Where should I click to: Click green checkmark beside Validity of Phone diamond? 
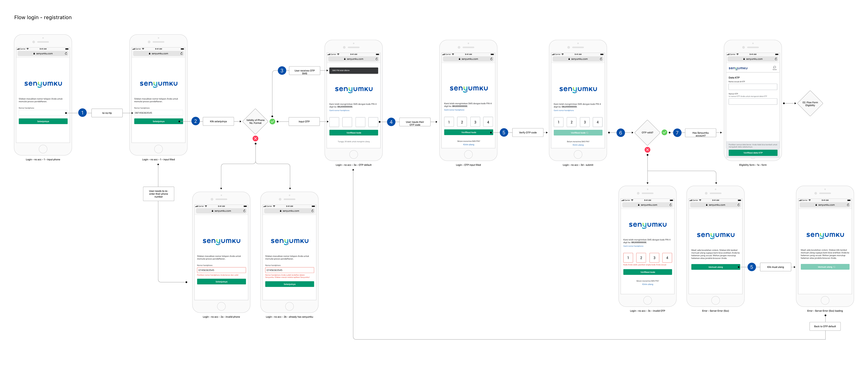pyautogui.click(x=272, y=121)
